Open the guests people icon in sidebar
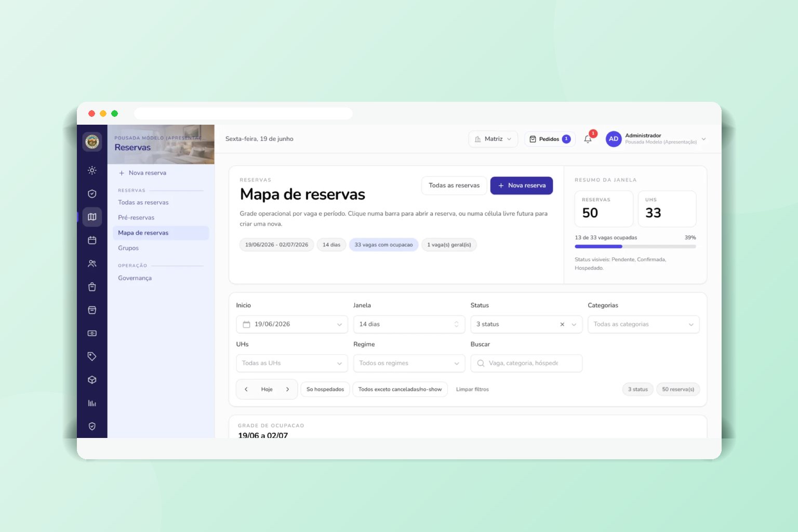The width and height of the screenshot is (798, 532). click(x=92, y=263)
